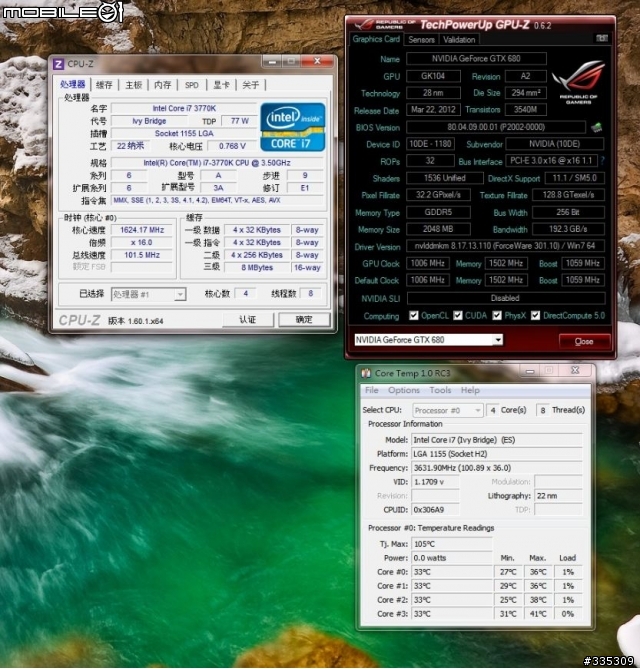This screenshot has height=669, width=640.
Task: Click the 认证 button in CPU-Z
Action: tap(248, 320)
